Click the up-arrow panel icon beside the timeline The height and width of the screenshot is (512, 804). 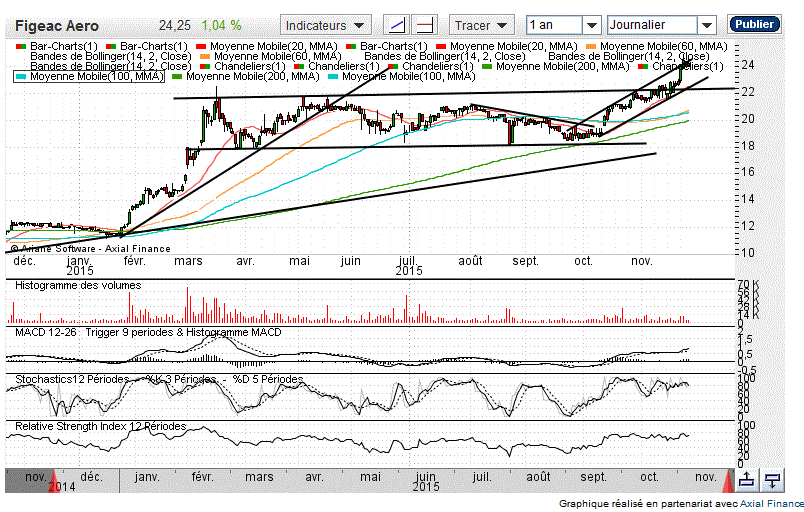747,480
